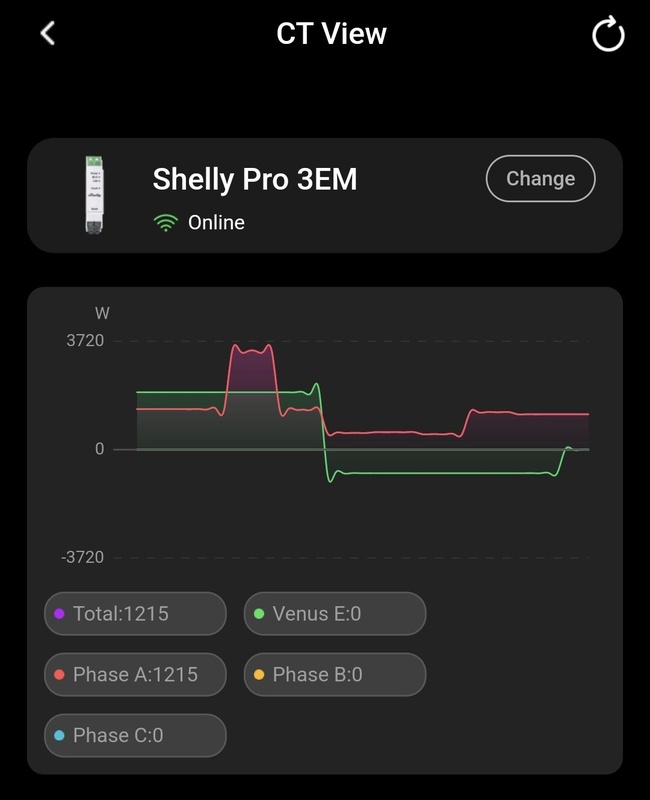Toggle the Phase C series chip
This screenshot has height=800, width=650.
tap(135, 735)
